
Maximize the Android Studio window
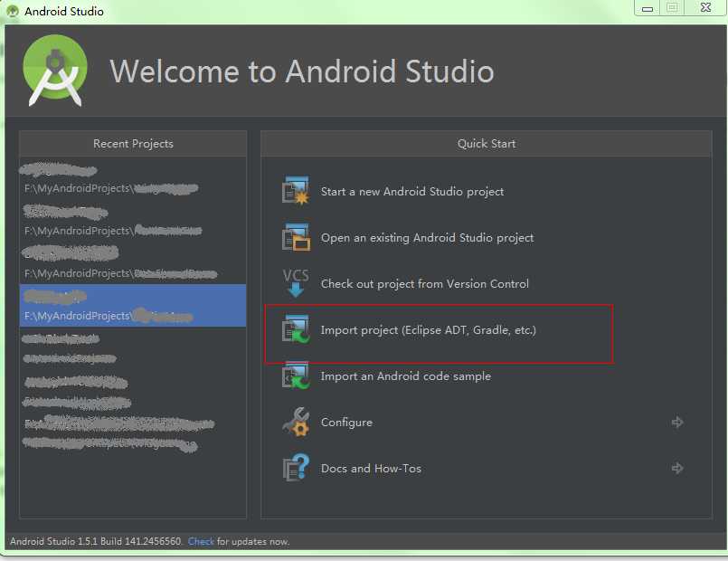click(x=672, y=8)
